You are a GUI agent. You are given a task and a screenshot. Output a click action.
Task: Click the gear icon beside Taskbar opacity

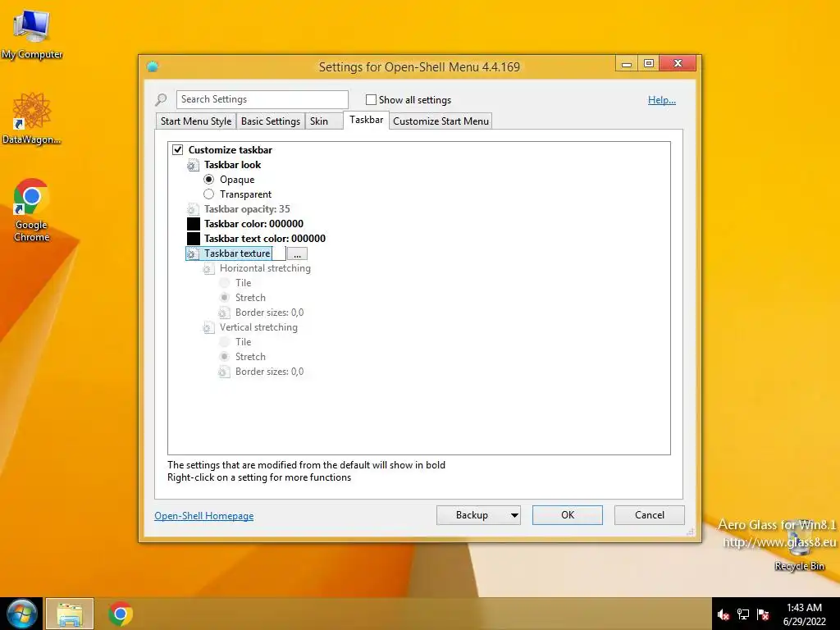tap(192, 209)
